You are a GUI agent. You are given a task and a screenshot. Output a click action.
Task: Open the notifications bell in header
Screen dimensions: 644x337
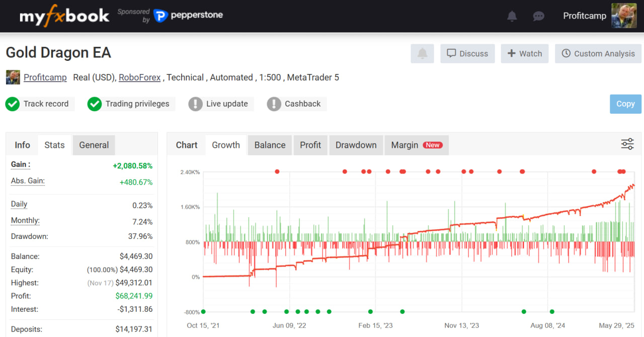coord(512,16)
